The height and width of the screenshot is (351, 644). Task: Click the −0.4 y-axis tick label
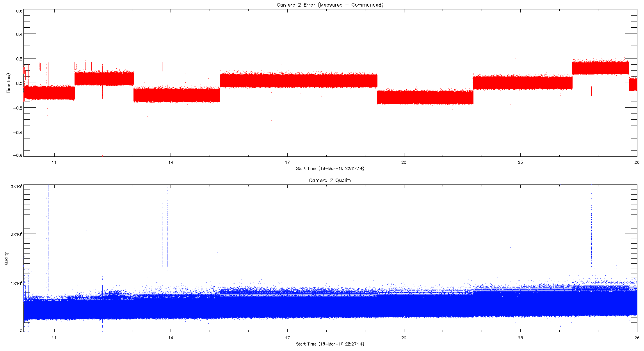tap(18, 132)
